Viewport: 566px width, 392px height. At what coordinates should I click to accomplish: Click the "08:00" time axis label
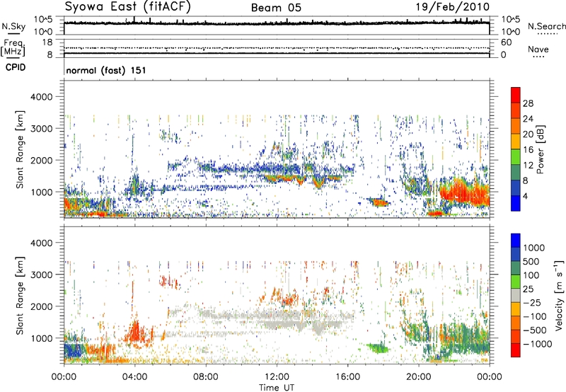(206, 377)
